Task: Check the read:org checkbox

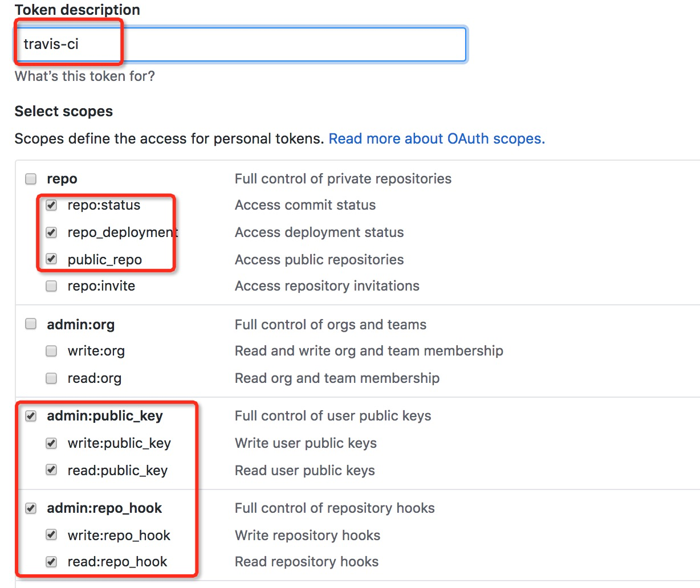Action: coord(51,378)
